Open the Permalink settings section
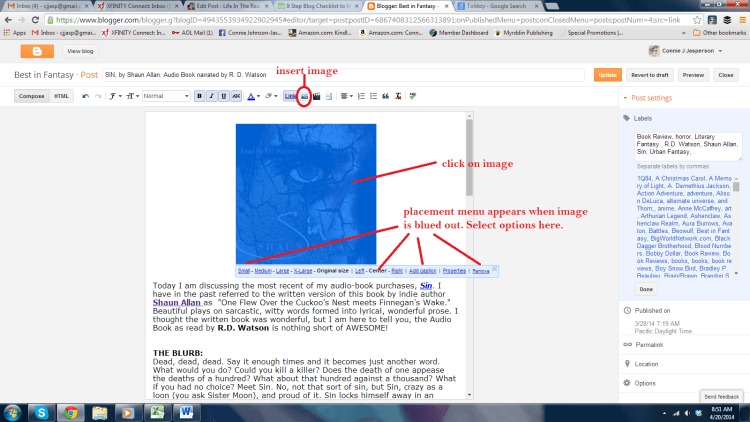The width and height of the screenshot is (750, 422). click(x=652, y=342)
